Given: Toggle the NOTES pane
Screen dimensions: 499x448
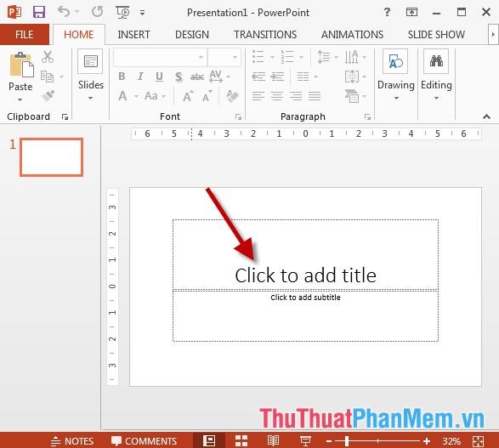Looking at the screenshot, I should coord(72,441).
